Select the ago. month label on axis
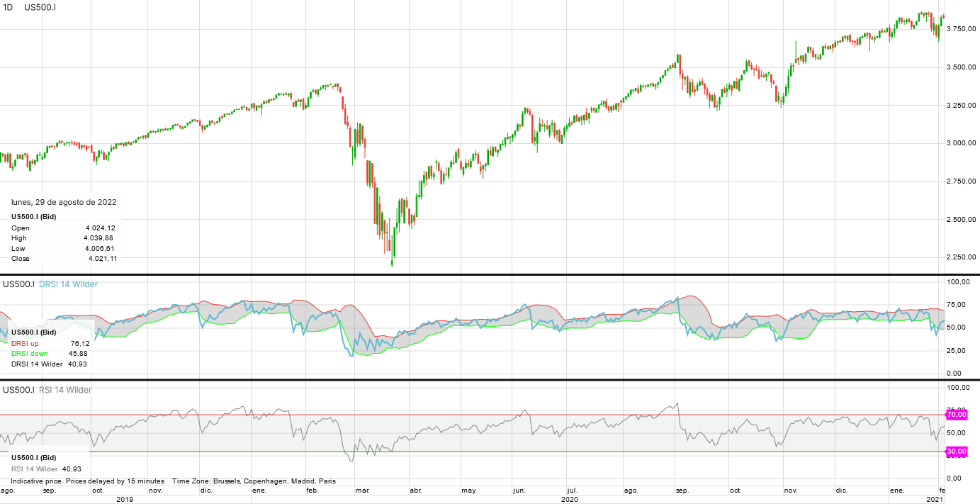 [x=633, y=490]
